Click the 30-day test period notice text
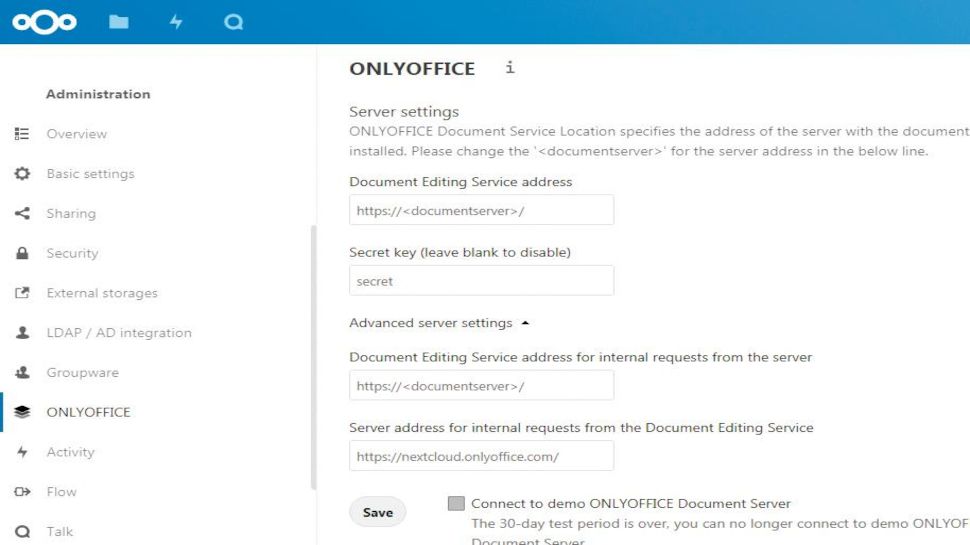970x545 pixels. [x=719, y=531]
